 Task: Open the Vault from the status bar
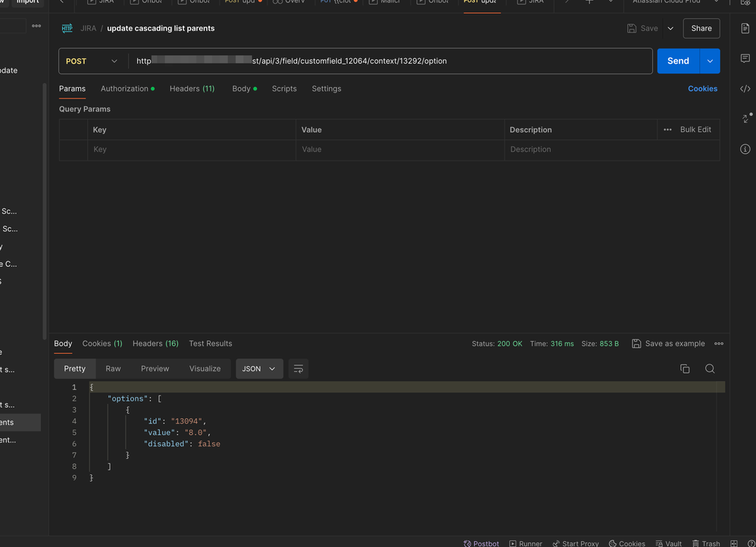[x=668, y=544]
